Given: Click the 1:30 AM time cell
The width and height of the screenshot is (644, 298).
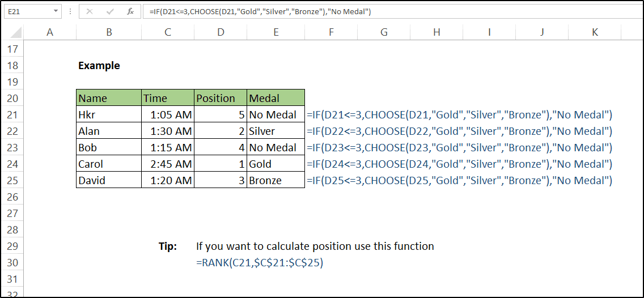Looking at the screenshot, I should point(168,131).
